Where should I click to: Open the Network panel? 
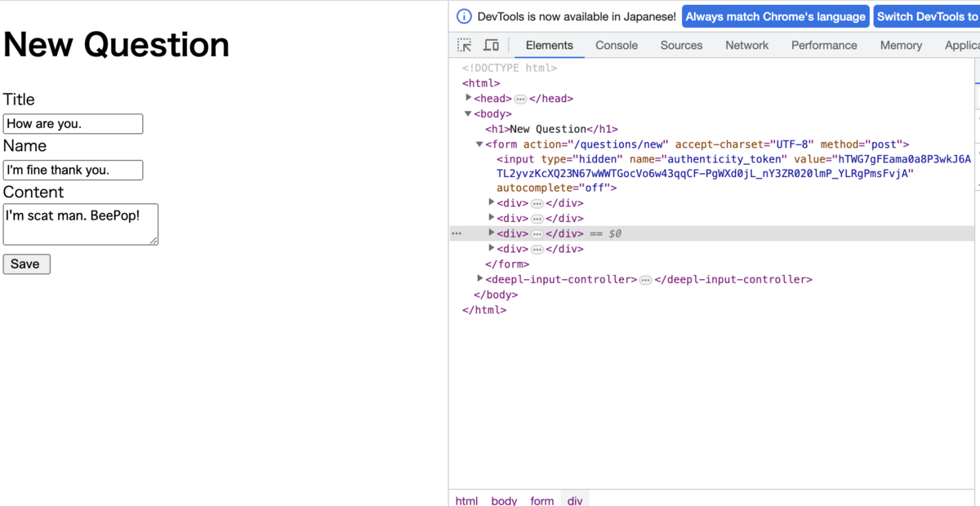(746, 45)
